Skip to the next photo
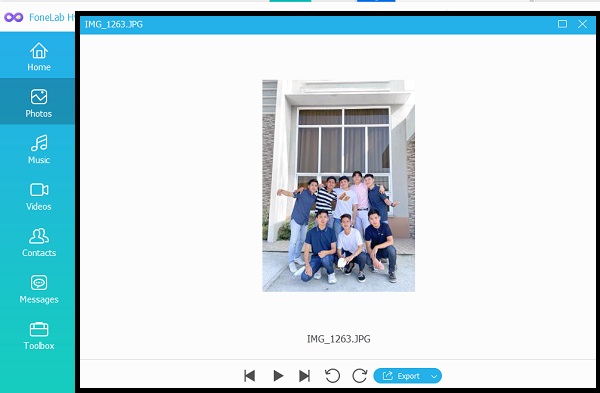This screenshot has width=600, height=393. point(305,376)
